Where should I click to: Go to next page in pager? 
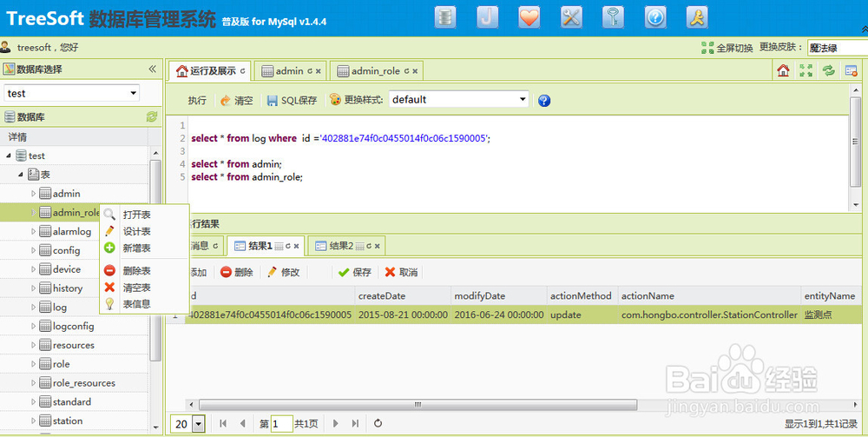coord(335,424)
